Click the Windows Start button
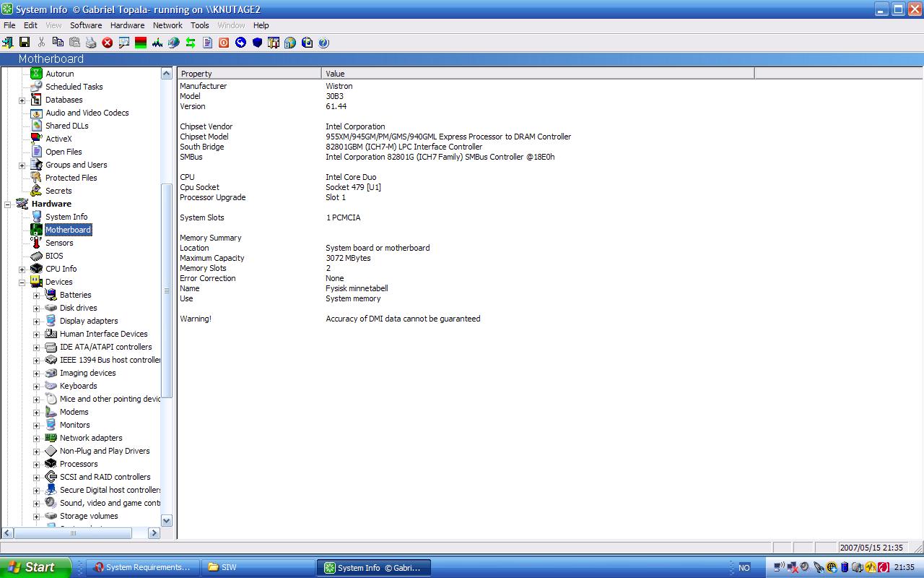This screenshot has height=578, width=924. tap(35, 567)
